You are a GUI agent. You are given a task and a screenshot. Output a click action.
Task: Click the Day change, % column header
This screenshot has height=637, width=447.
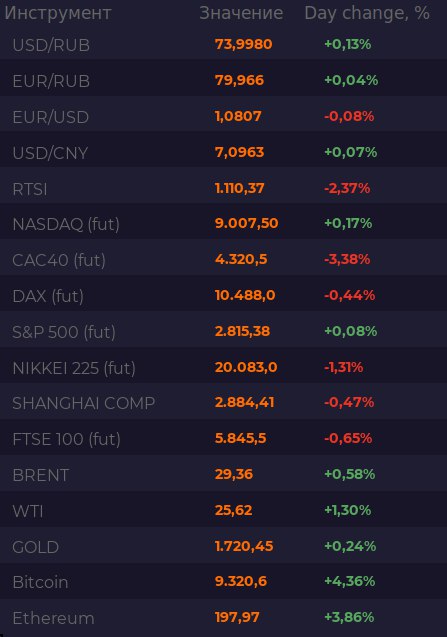(x=367, y=13)
